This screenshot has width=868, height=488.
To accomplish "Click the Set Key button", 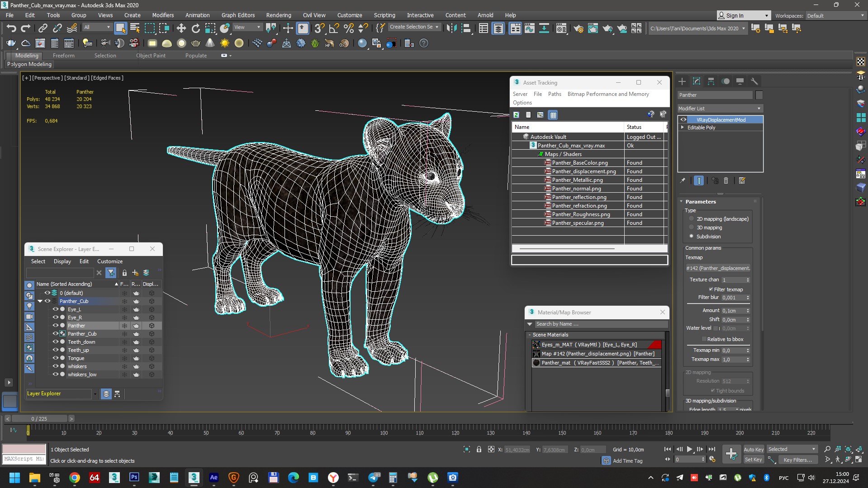I will [754, 460].
